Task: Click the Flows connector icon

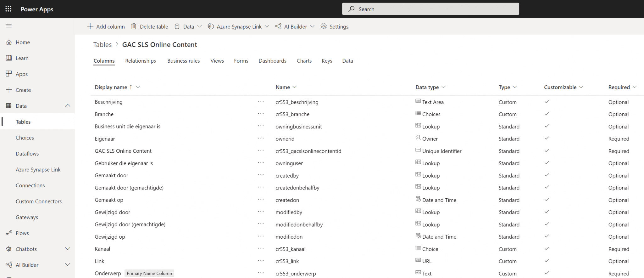Action: click(x=9, y=233)
